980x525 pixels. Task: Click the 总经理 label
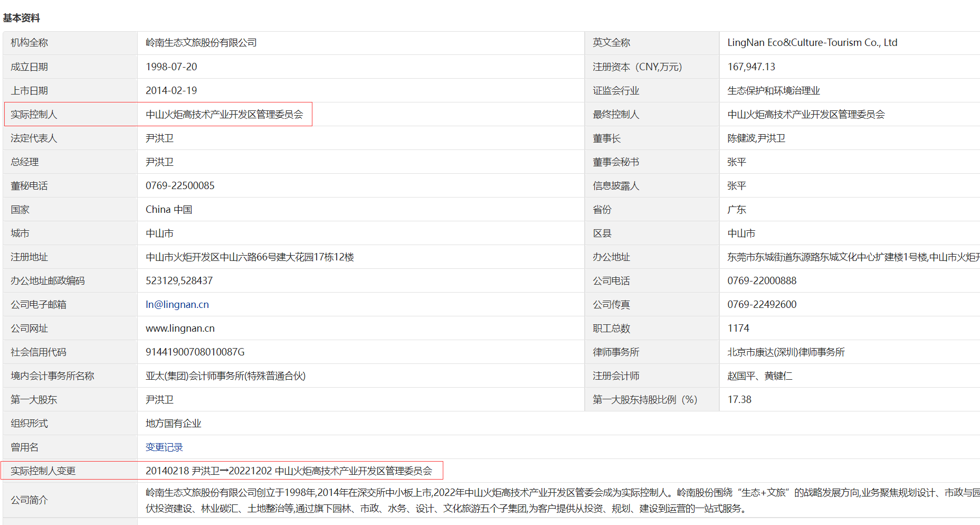point(25,162)
